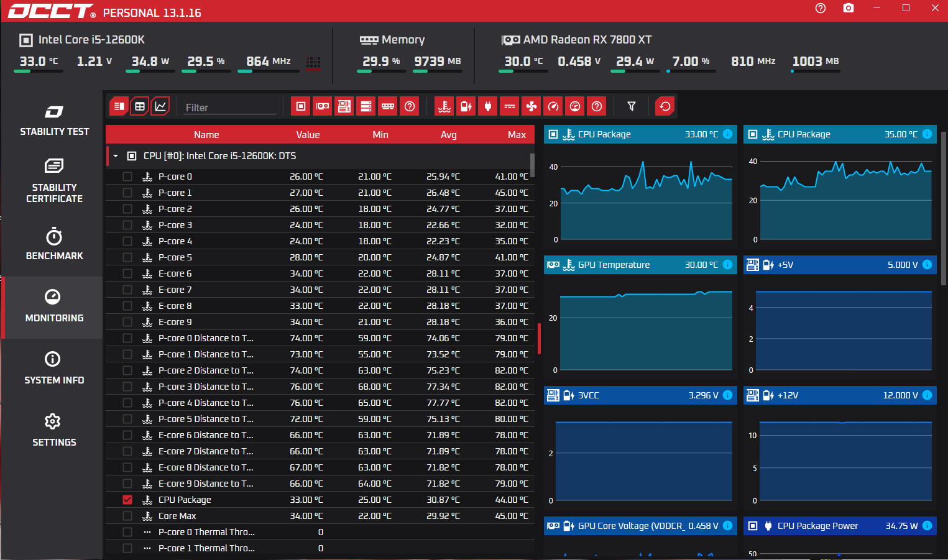Viewport: 948px width, 560px height.
Task: Toggle the frequency gauge reading filter
Action: pos(553,106)
